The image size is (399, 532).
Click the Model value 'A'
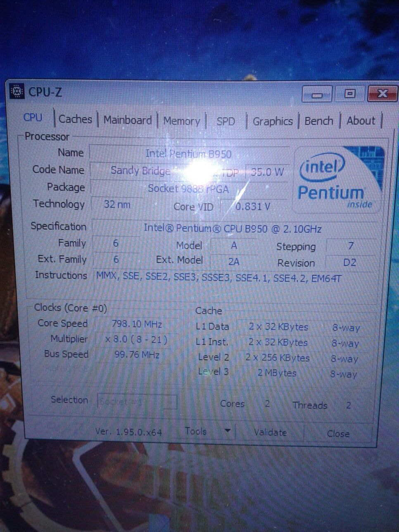click(x=234, y=245)
